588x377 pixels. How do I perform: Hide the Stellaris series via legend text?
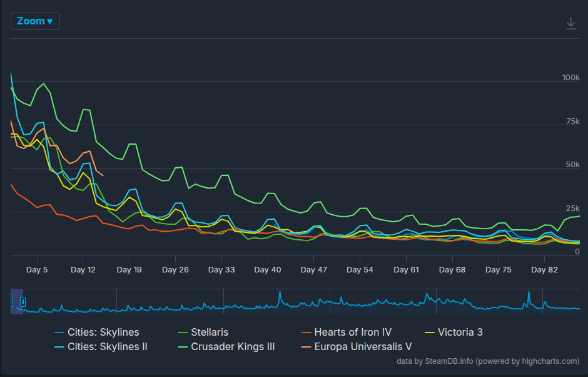point(210,333)
